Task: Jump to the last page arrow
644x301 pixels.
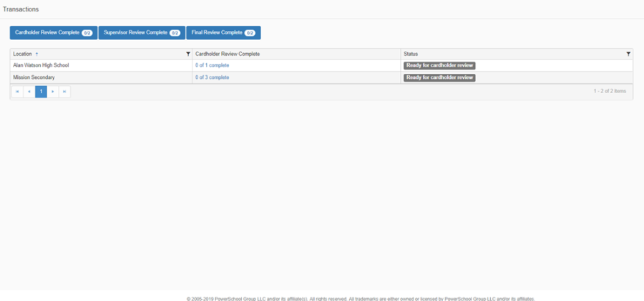Action: coord(64,92)
